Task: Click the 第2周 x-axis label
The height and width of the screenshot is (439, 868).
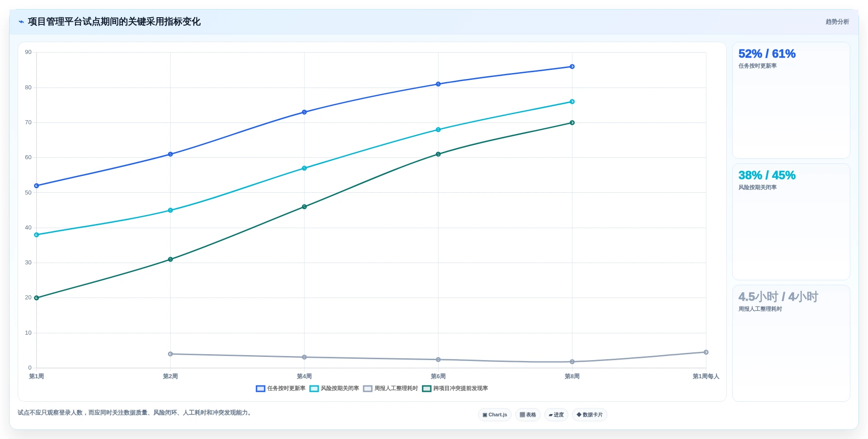Action: coord(171,376)
